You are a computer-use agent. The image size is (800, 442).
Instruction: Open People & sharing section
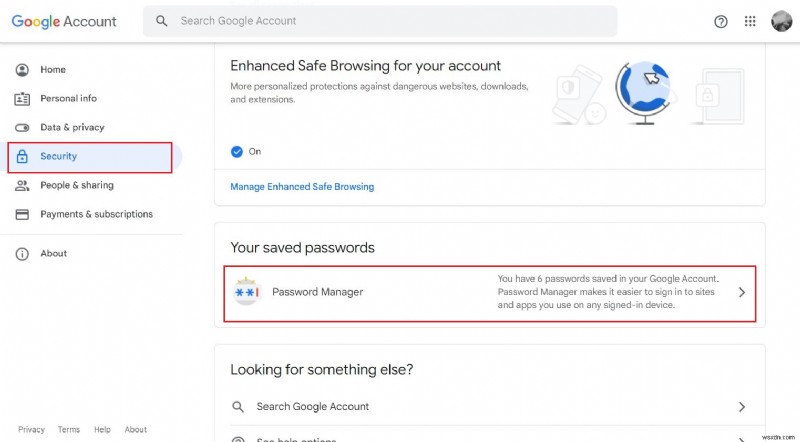[77, 185]
